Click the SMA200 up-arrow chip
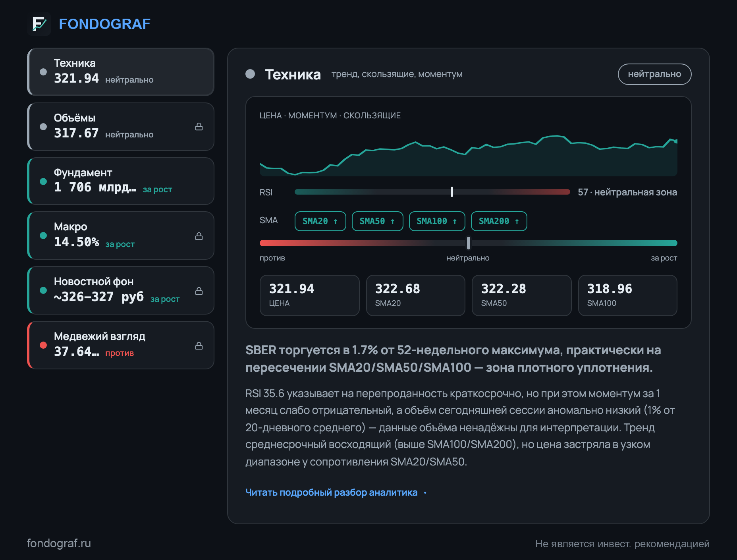This screenshot has height=560, width=737. (x=499, y=221)
